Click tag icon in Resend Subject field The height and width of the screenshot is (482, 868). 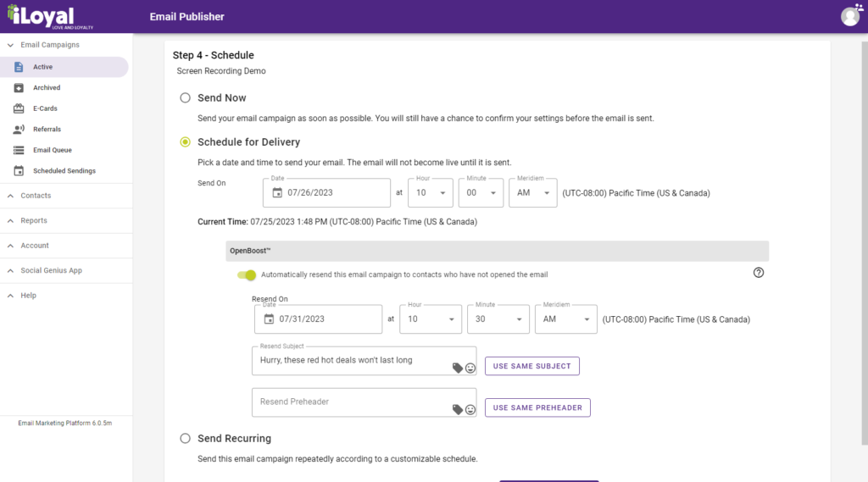click(x=457, y=368)
